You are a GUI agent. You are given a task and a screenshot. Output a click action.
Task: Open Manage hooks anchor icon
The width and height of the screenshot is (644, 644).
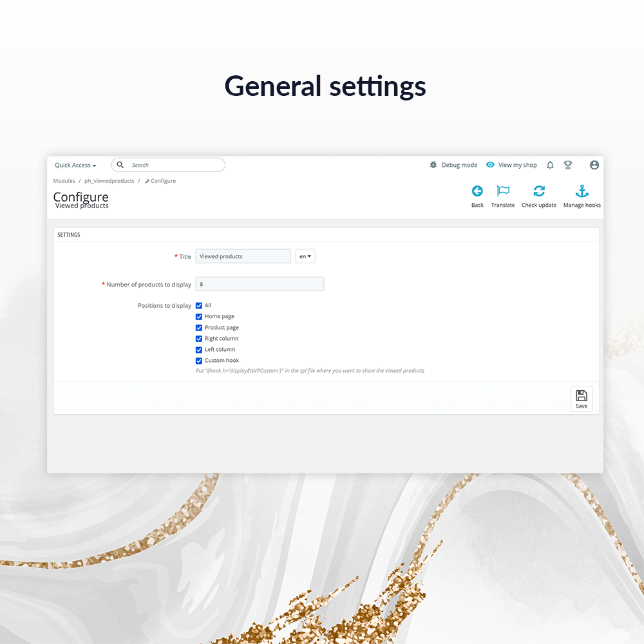[x=582, y=191]
